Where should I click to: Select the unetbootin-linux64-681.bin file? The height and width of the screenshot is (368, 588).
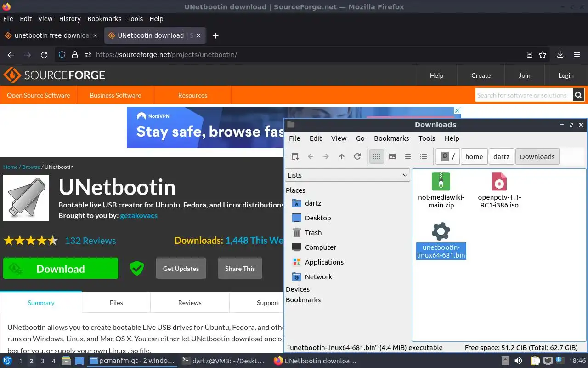click(441, 241)
